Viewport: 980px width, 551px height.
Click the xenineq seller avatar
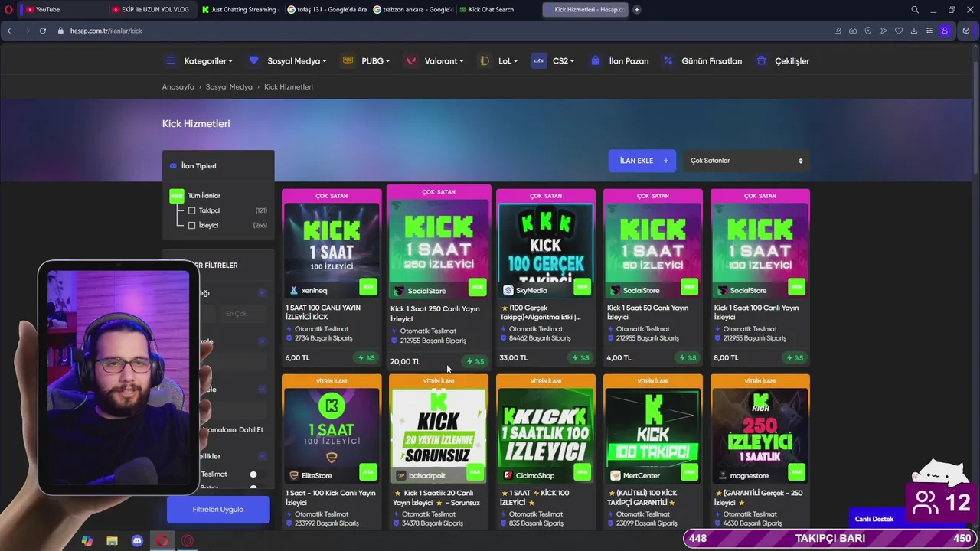pyautogui.click(x=294, y=291)
